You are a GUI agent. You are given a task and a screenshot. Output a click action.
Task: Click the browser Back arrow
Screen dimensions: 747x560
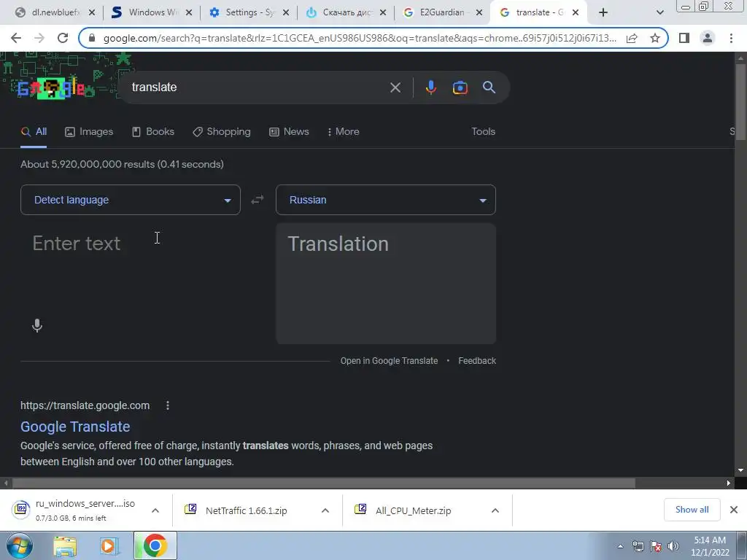pos(16,38)
